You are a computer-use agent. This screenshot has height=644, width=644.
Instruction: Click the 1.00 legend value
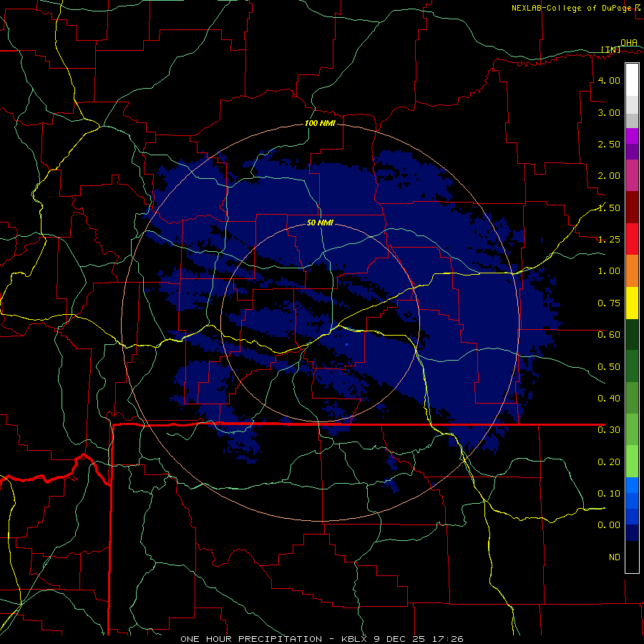coord(609,271)
